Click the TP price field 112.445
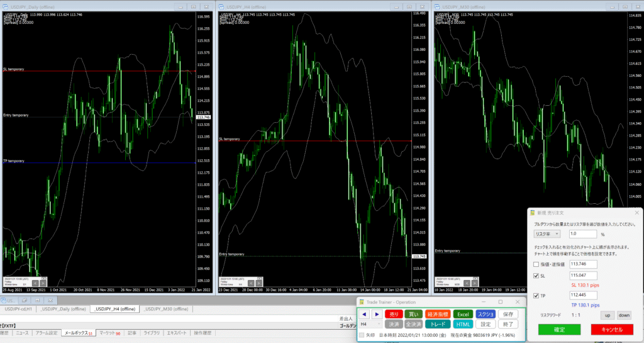This screenshot has width=644, height=343. [583, 295]
